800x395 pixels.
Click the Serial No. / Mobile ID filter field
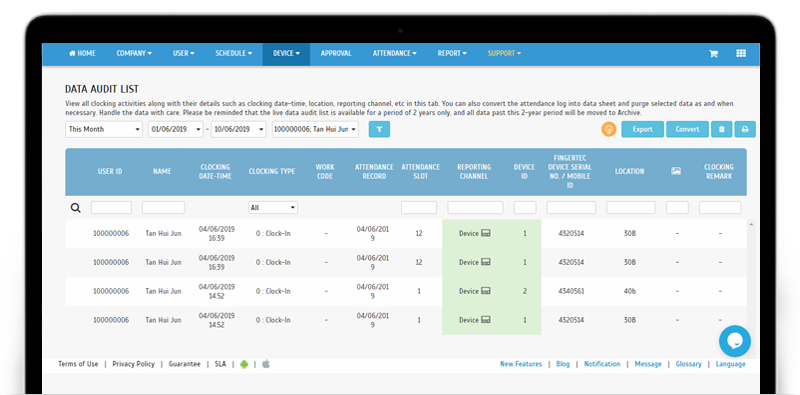tap(571, 208)
